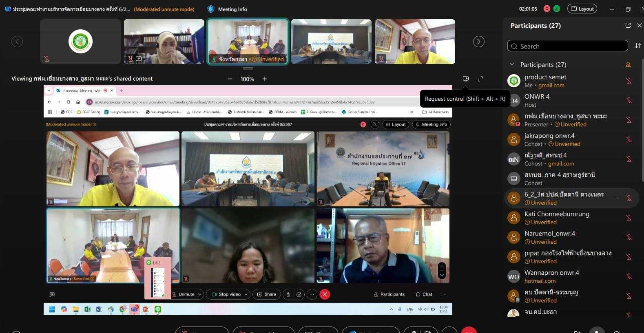Zoom out shared content with minus button
The height and width of the screenshot is (333, 644).
pyautogui.click(x=230, y=79)
